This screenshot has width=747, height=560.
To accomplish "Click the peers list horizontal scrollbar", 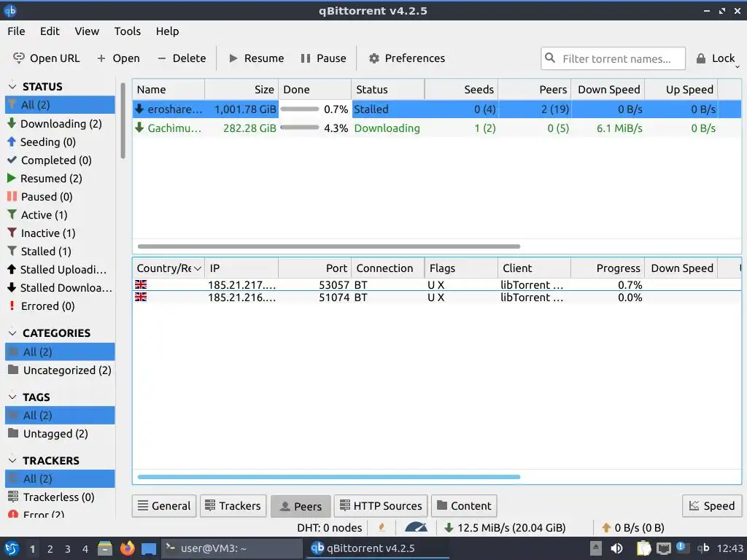I will [329, 477].
